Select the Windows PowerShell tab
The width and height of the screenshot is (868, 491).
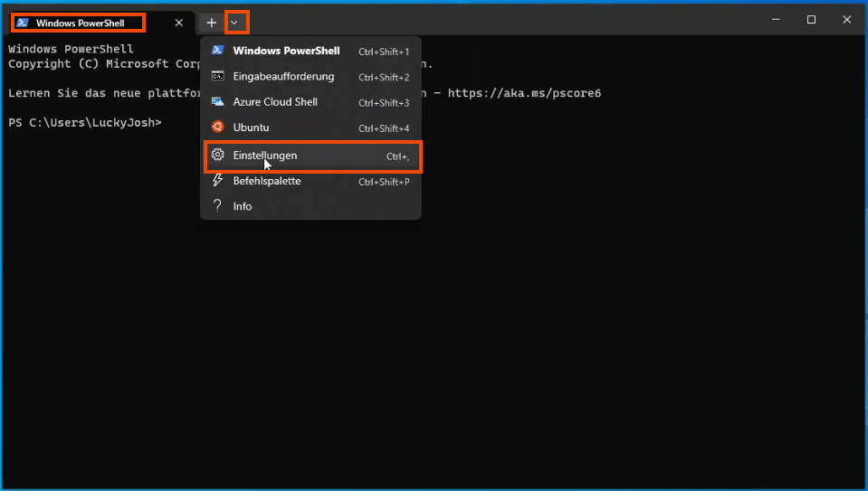(102, 23)
